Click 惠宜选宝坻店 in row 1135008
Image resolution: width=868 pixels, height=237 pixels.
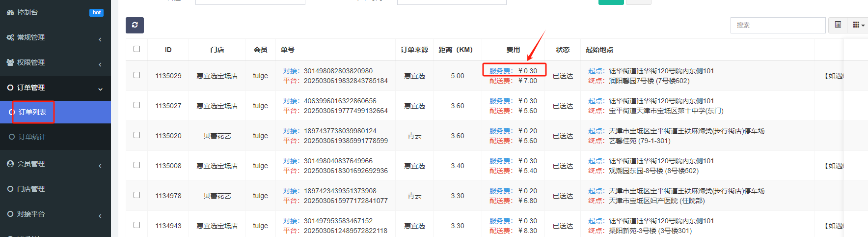pos(217,166)
